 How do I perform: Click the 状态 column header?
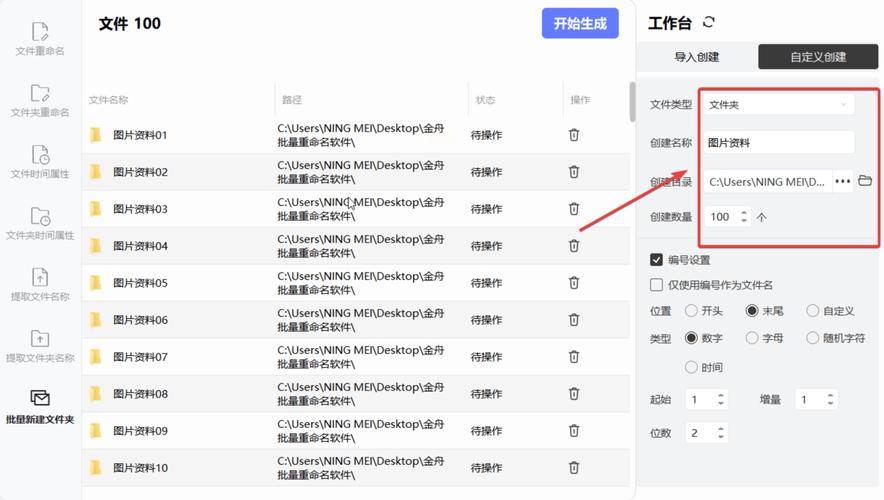[x=485, y=100]
